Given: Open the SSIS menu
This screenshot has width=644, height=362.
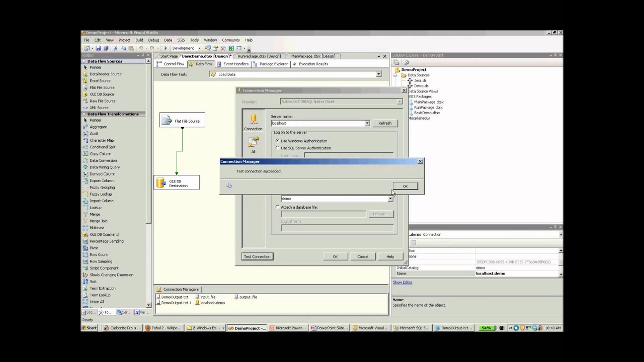Looking at the screenshot, I should click(x=181, y=40).
